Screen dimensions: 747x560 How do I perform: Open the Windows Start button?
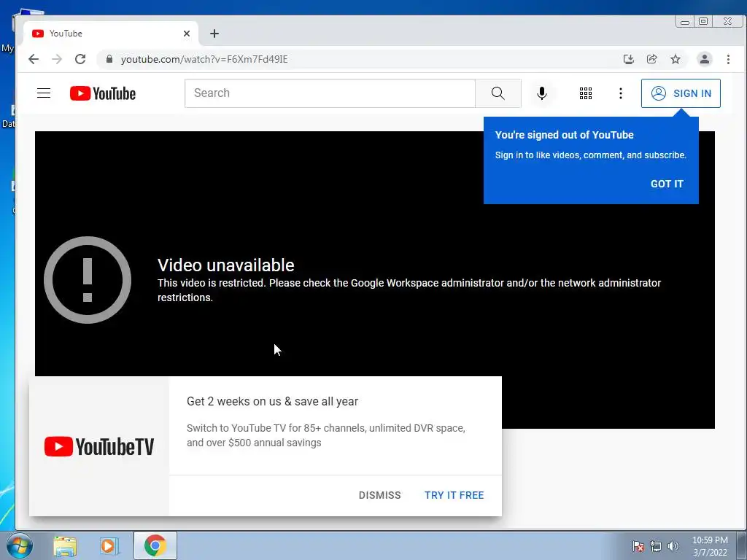point(20,545)
